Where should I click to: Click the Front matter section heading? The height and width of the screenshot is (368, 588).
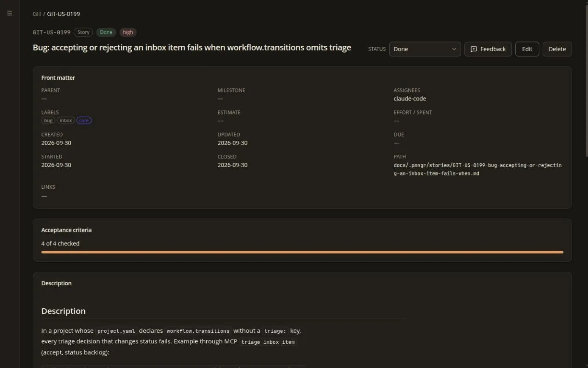[58, 78]
